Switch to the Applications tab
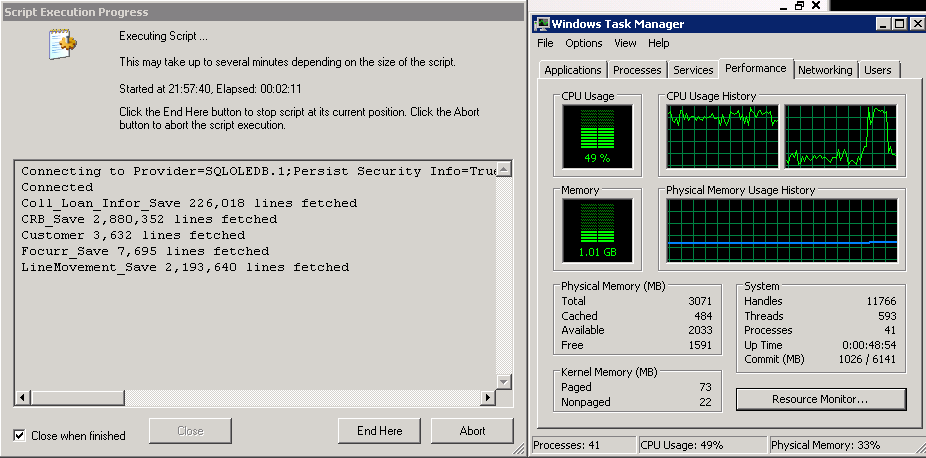 572,70
